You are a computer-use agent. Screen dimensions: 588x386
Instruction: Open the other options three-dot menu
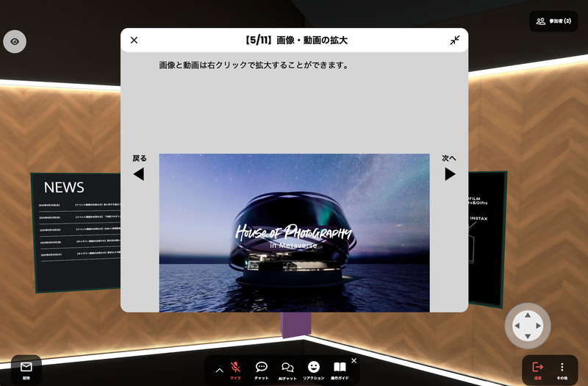coord(562,370)
